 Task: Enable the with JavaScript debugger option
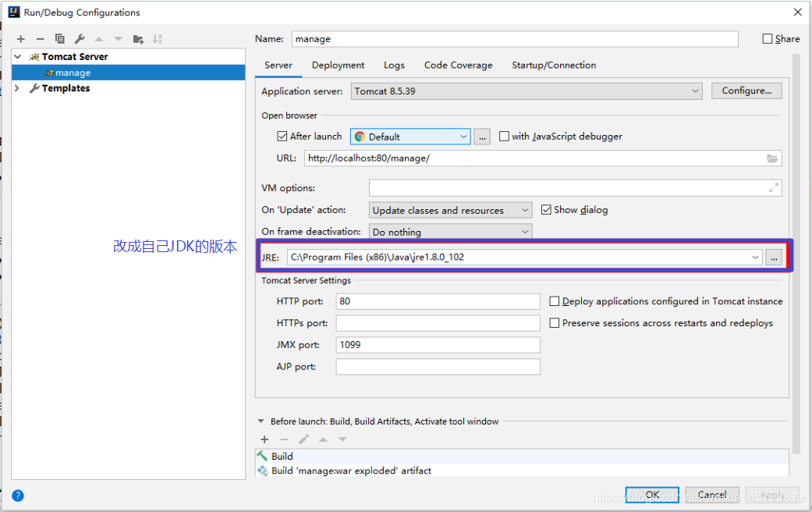(x=505, y=136)
